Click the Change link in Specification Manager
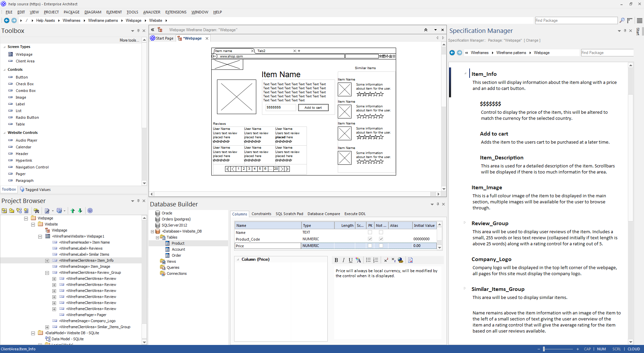The width and height of the screenshot is (644, 353). click(532, 40)
